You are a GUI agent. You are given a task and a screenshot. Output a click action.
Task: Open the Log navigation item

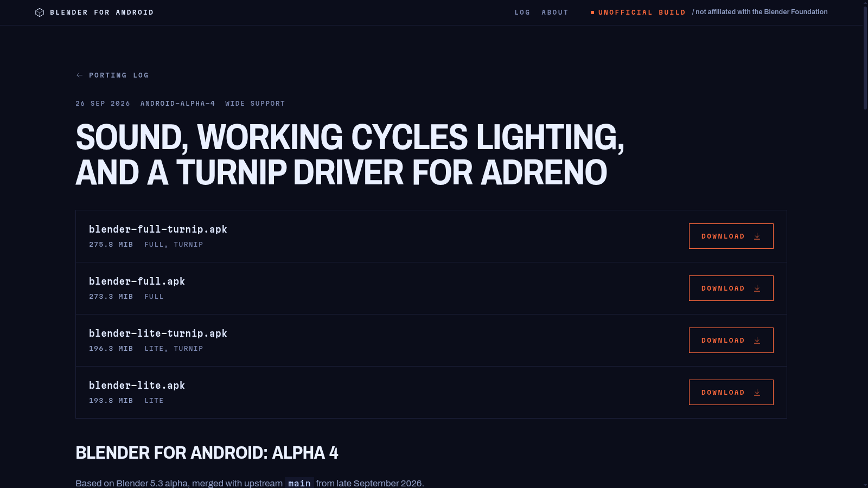522,12
